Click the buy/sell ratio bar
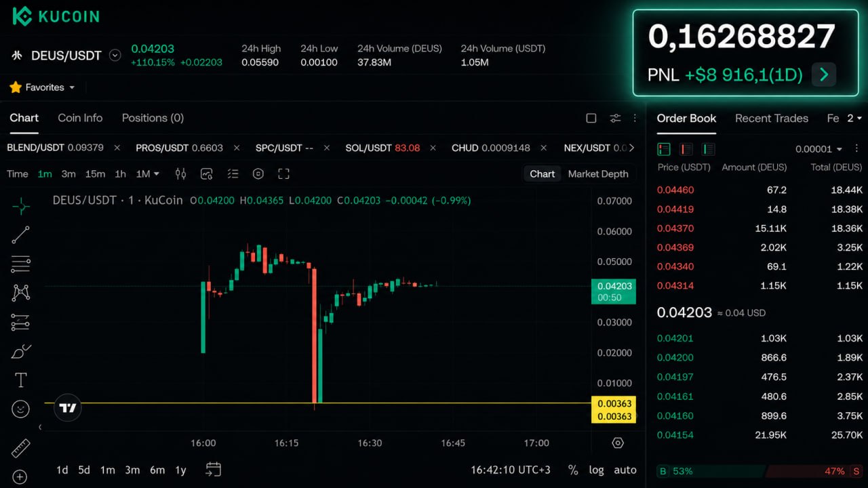Screen dimensions: 868x488 click(760, 471)
